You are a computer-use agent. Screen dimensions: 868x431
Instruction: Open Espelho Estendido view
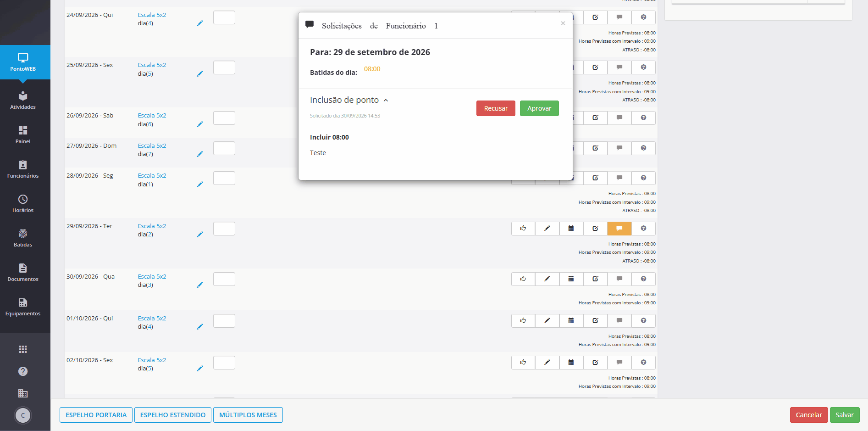(x=173, y=415)
